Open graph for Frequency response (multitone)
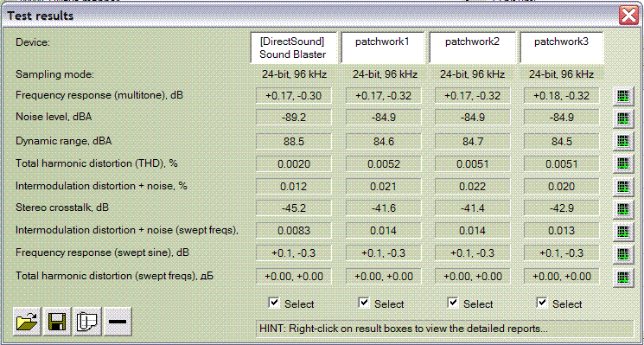The image size is (644, 345). (x=623, y=96)
